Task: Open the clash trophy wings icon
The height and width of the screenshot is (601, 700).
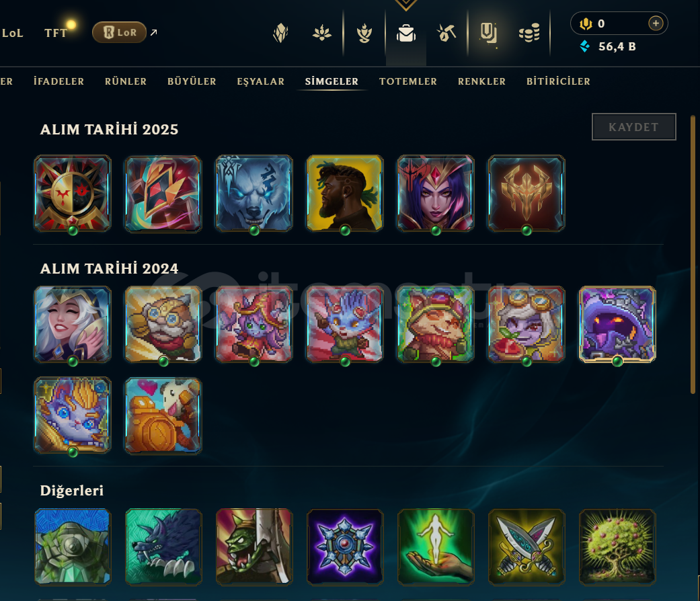Action: pos(364,33)
